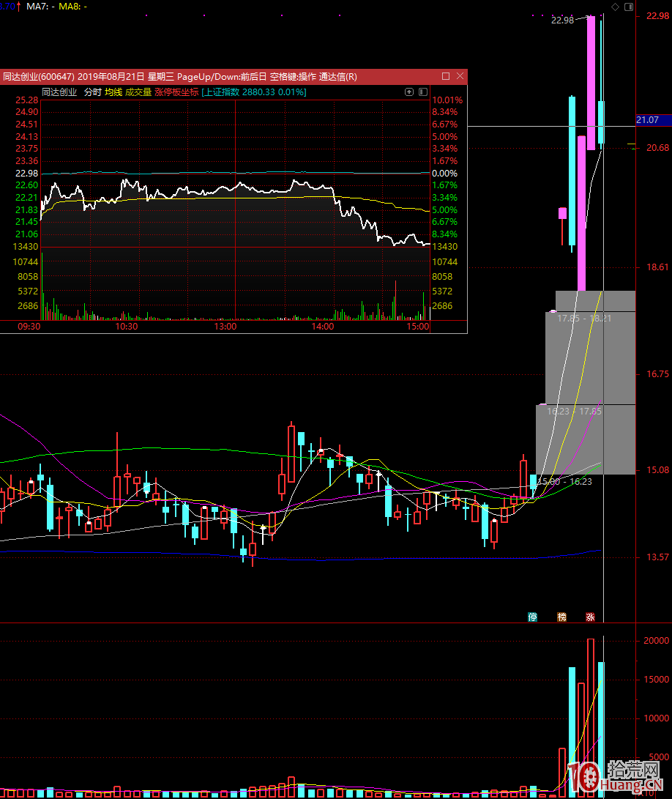The image size is (672, 799).
Task: Click the gap label 15.80 - 16.23
Action: pos(564,482)
